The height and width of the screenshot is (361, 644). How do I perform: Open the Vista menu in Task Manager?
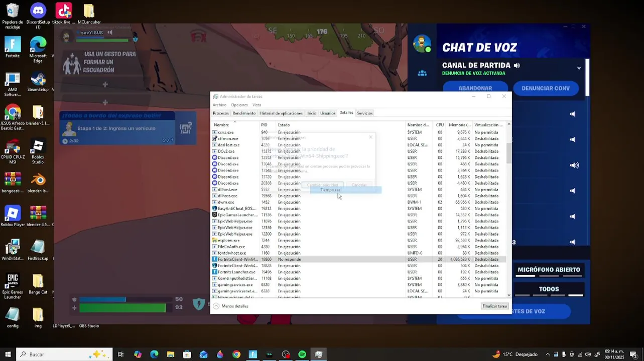tap(256, 105)
